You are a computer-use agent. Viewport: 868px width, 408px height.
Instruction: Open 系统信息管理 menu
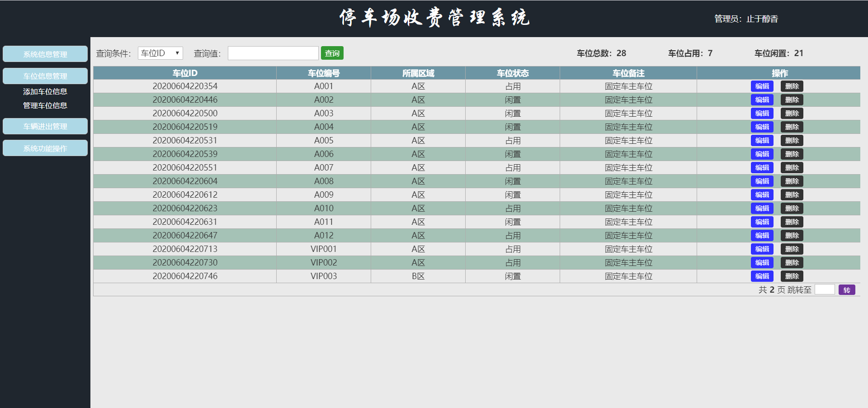click(x=45, y=54)
